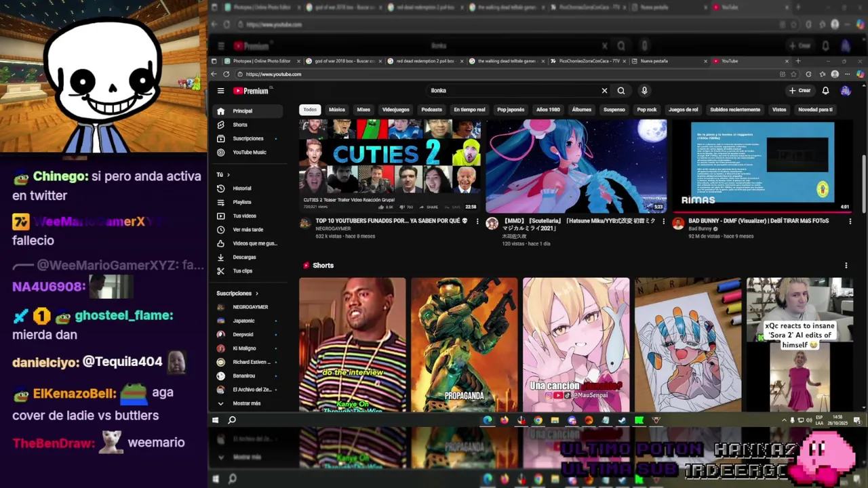The width and height of the screenshot is (868, 488).
Task: Open NEGROGAYMER subscription channel
Action: pyautogui.click(x=246, y=307)
